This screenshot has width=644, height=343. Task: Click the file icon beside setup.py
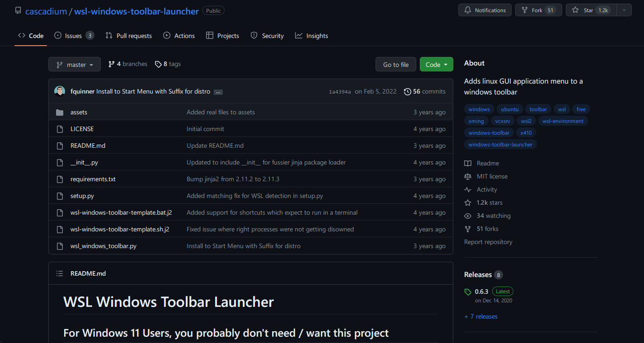point(60,196)
